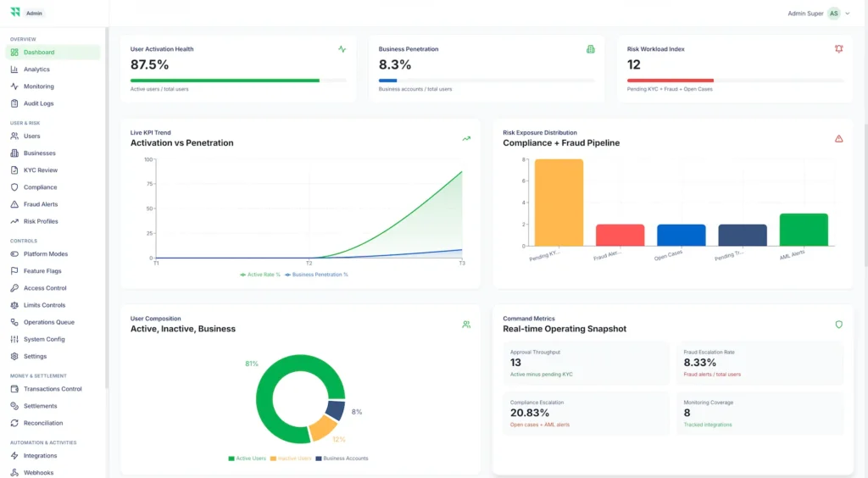
Task: Click the KYC Review document icon
Action: [x=14, y=170]
